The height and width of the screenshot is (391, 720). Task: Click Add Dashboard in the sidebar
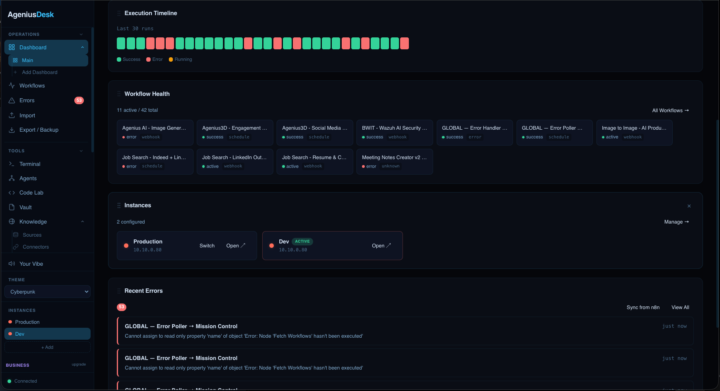[39, 73]
